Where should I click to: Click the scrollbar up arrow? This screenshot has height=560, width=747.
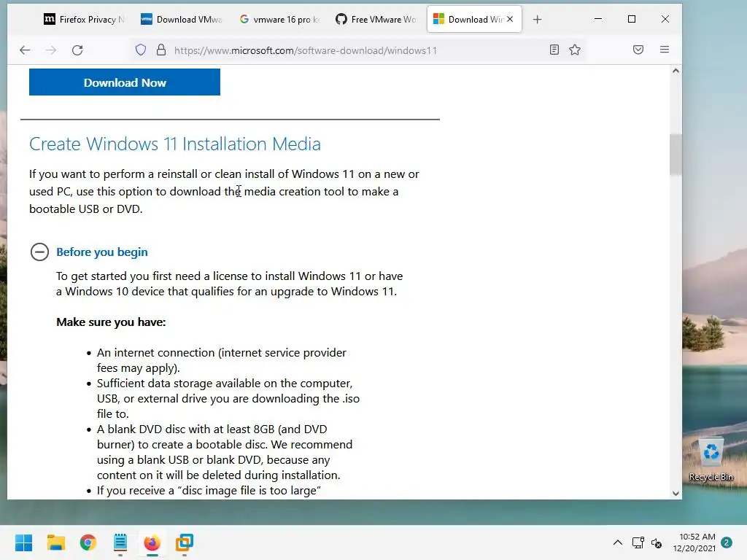pyautogui.click(x=676, y=71)
